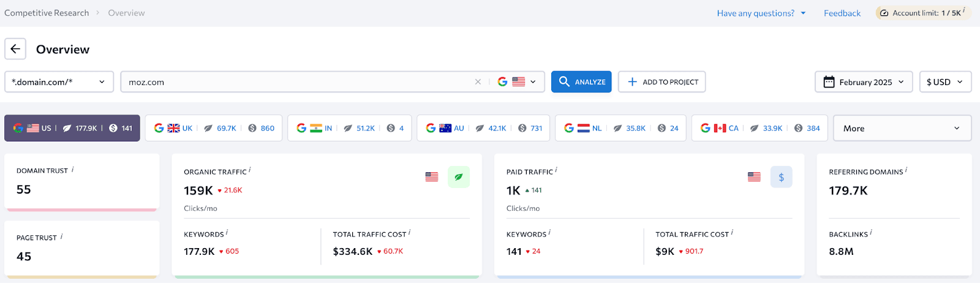The width and height of the screenshot is (980, 283).
Task: Click info icon next to Organic Traffic
Action: coord(250,170)
